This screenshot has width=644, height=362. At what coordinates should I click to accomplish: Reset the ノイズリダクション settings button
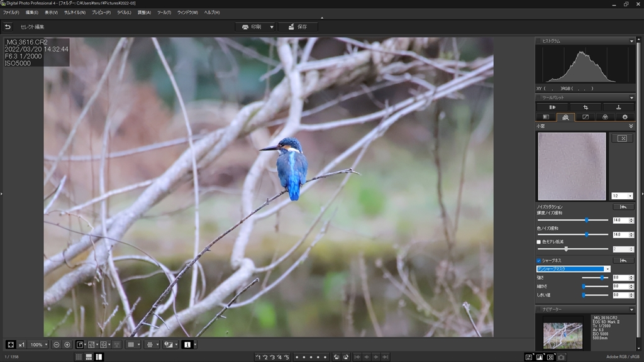coord(623,207)
